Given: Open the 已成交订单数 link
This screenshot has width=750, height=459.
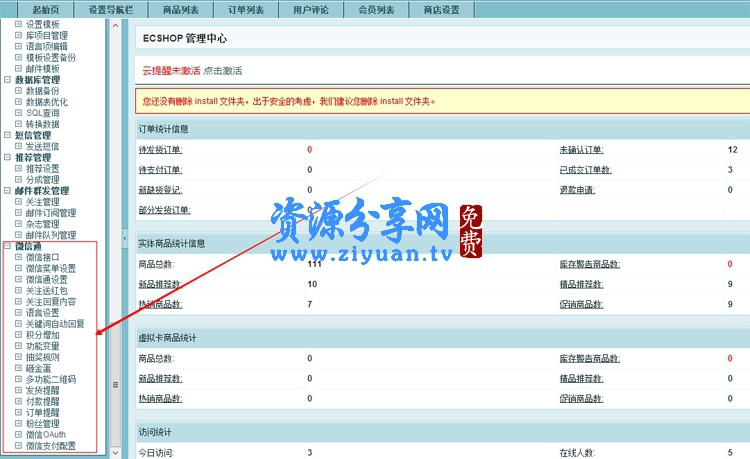Looking at the screenshot, I should (x=586, y=170).
